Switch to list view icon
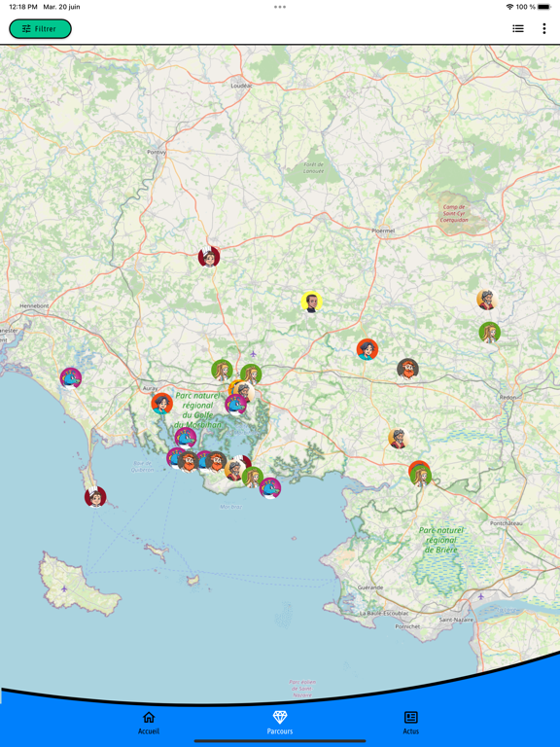Screen dimensions: 560x747 [x=518, y=28]
